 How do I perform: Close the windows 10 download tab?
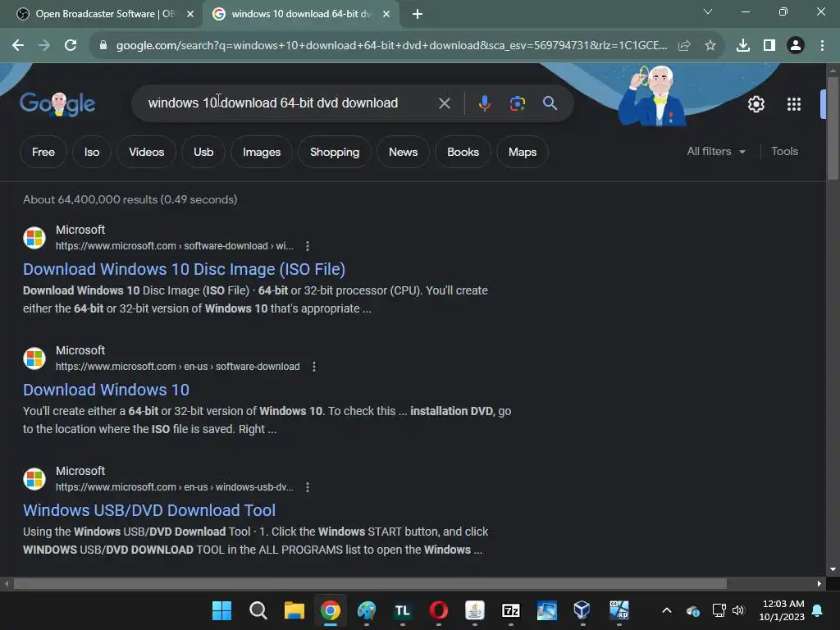tap(386, 14)
